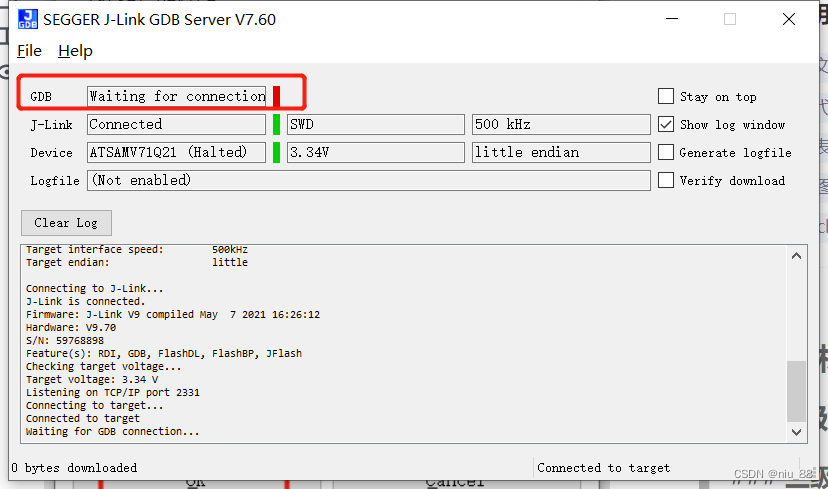Open the Help menu
This screenshot has width=828, height=489.
point(75,51)
